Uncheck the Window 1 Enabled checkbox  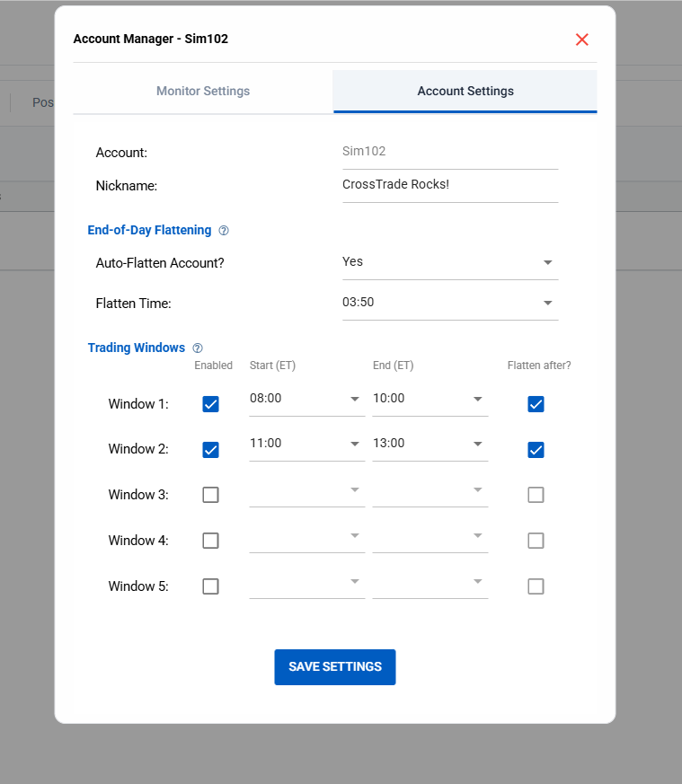[x=210, y=404]
